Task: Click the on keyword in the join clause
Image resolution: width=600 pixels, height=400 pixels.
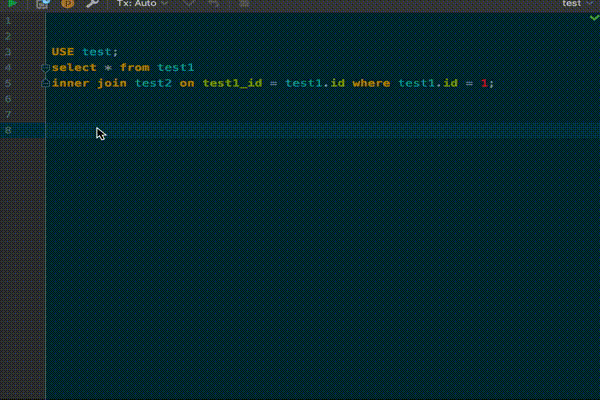Action: point(187,83)
